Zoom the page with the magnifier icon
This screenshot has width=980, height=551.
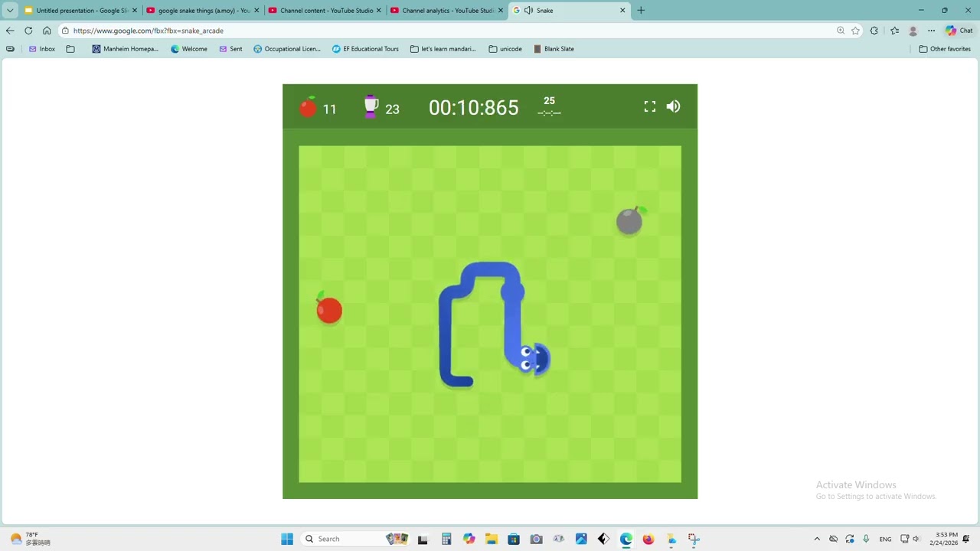[841, 31]
